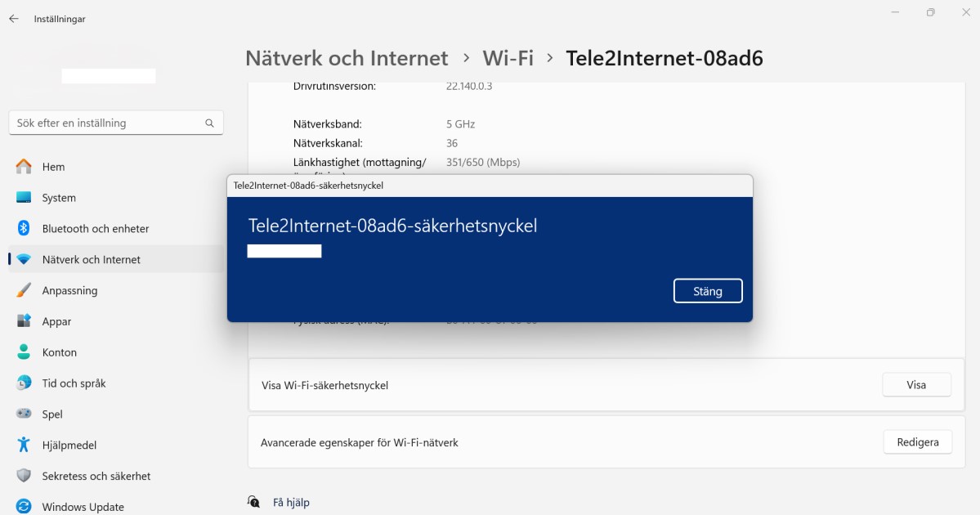The height and width of the screenshot is (515, 980).
Task: Click Redigera for advanced Wi-Fi properties
Action: (x=918, y=442)
